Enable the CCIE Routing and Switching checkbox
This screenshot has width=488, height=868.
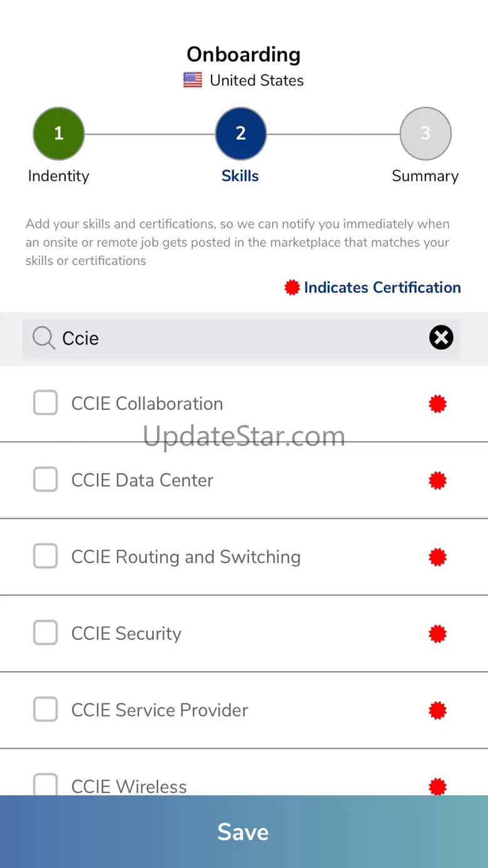click(46, 556)
